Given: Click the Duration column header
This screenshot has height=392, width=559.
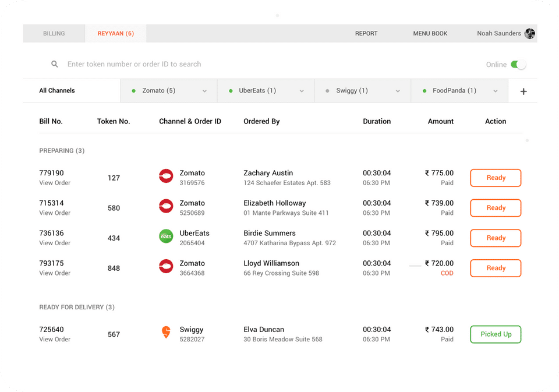Looking at the screenshot, I should 377,121.
